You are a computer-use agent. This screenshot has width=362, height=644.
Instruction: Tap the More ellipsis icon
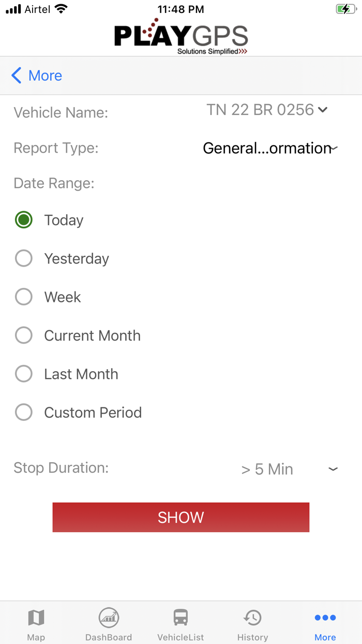325,617
